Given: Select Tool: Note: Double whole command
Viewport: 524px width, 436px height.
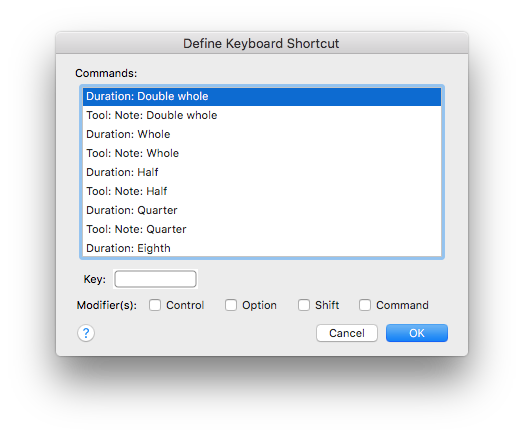Looking at the screenshot, I should point(262,115).
